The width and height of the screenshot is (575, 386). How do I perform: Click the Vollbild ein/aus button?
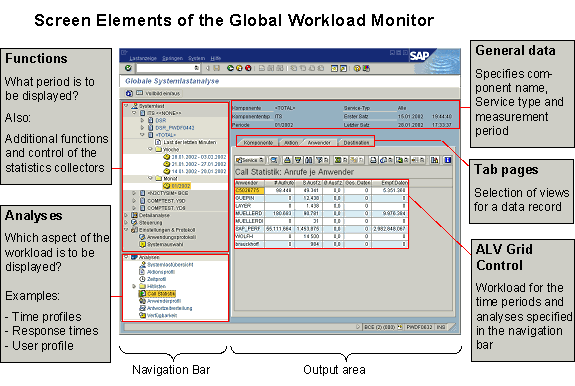click(x=158, y=93)
